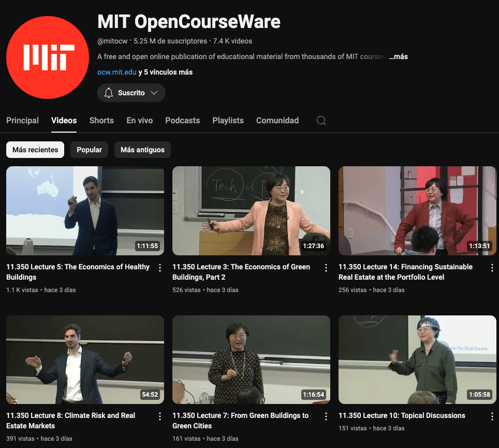Click the MIT OpenCourseWare channel name heading

click(189, 22)
